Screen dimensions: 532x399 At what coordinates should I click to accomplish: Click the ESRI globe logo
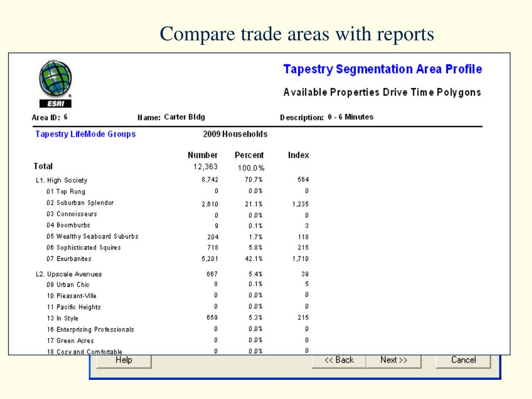pos(55,84)
